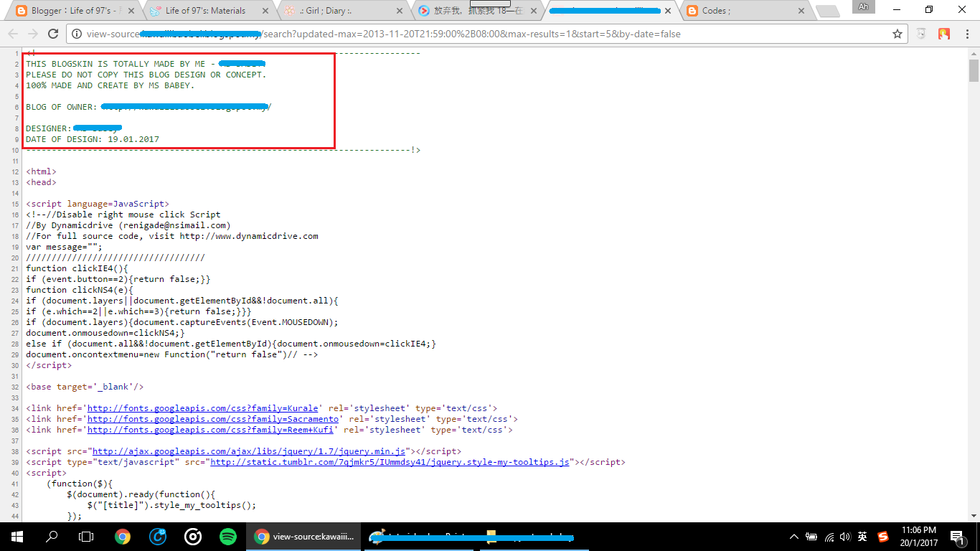Click the Ah profile button
Image resolution: width=980 pixels, height=551 pixels.
863,7
